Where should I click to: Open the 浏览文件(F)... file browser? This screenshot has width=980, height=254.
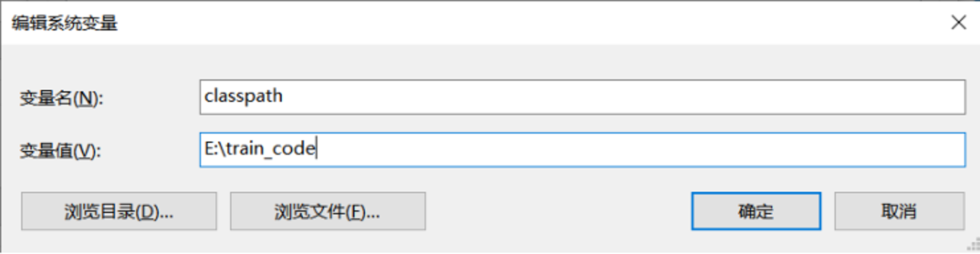[x=328, y=211]
